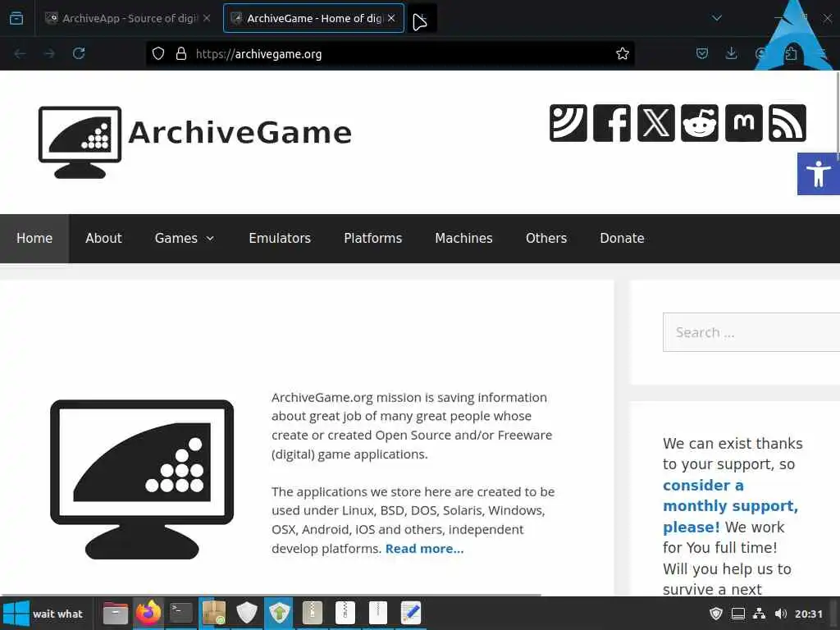This screenshot has height=630, width=840.
Task: Open the text editor taskbar app
Action: (x=411, y=614)
